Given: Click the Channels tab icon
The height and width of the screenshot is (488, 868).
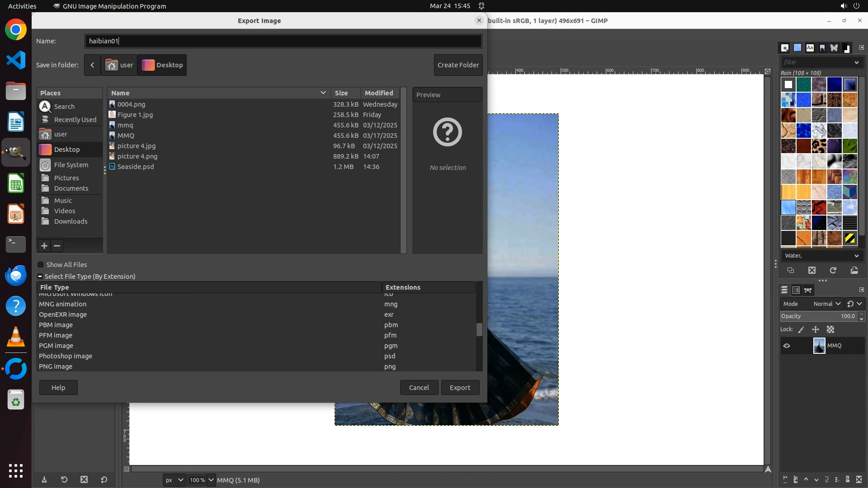Looking at the screenshot, I should [796, 290].
